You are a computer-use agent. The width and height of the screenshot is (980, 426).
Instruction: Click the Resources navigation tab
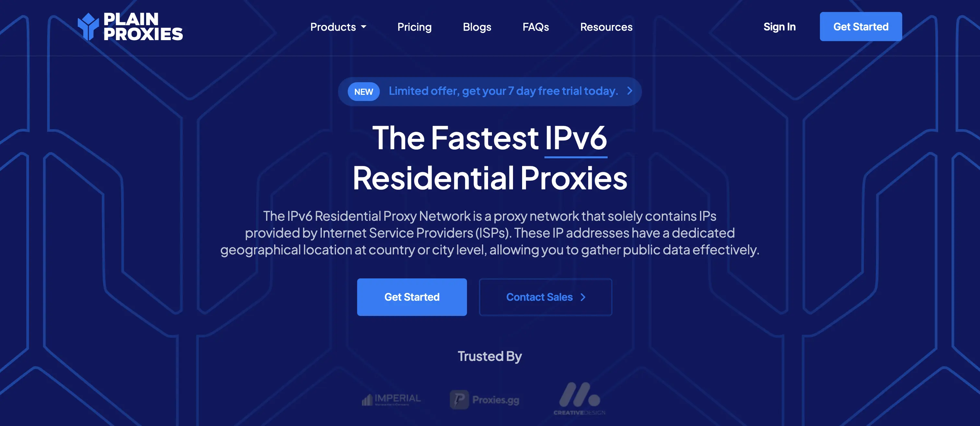click(x=606, y=26)
